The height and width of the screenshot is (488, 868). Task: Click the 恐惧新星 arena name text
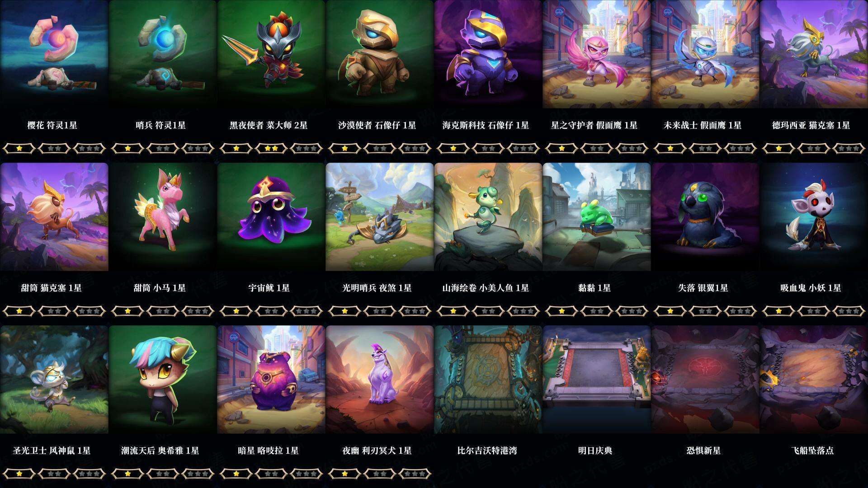coord(703,450)
